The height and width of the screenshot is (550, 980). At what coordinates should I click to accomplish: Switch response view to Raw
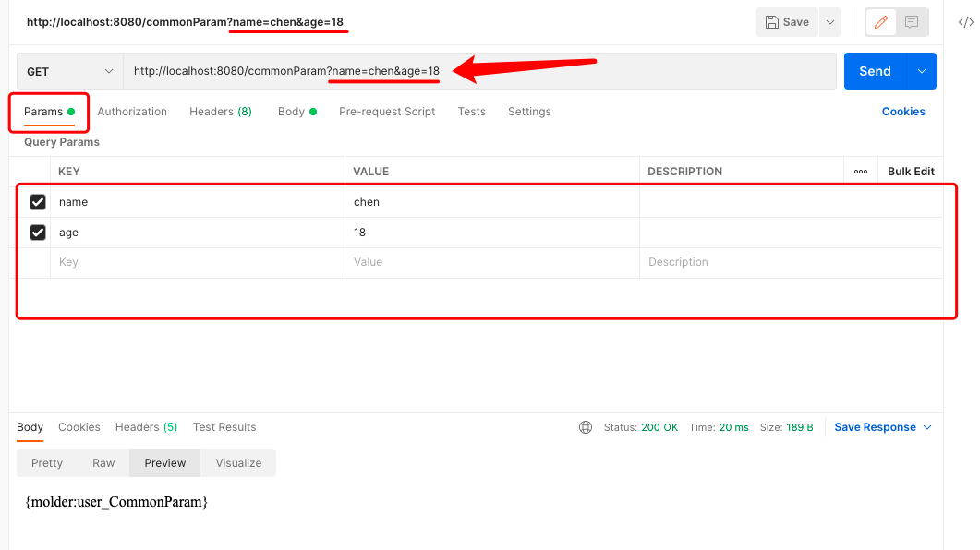(103, 463)
